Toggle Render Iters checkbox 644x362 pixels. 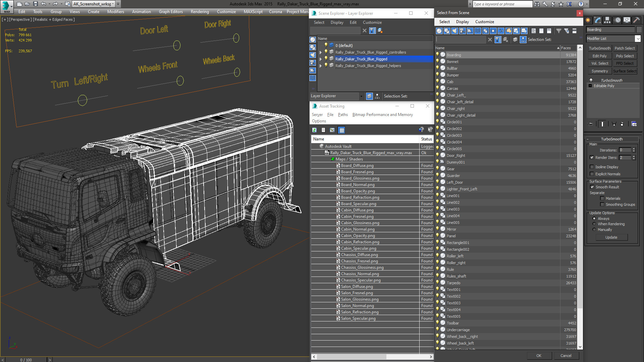tap(592, 158)
